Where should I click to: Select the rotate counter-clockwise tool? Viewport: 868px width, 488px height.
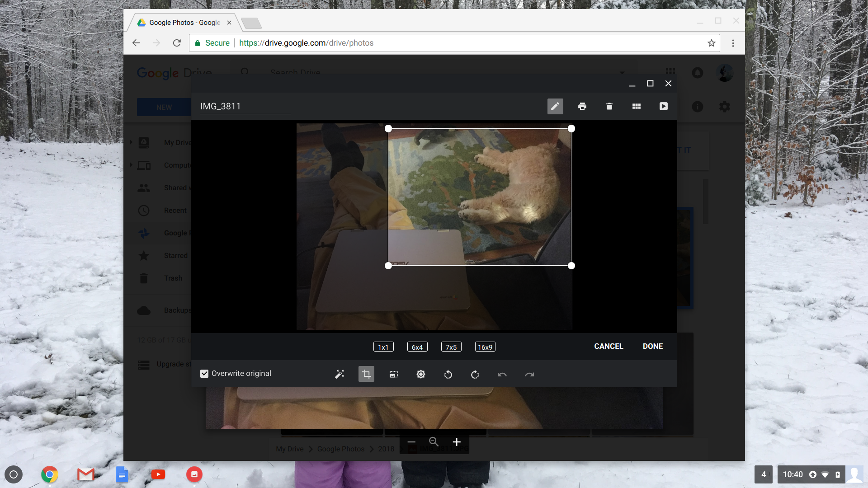coord(447,374)
